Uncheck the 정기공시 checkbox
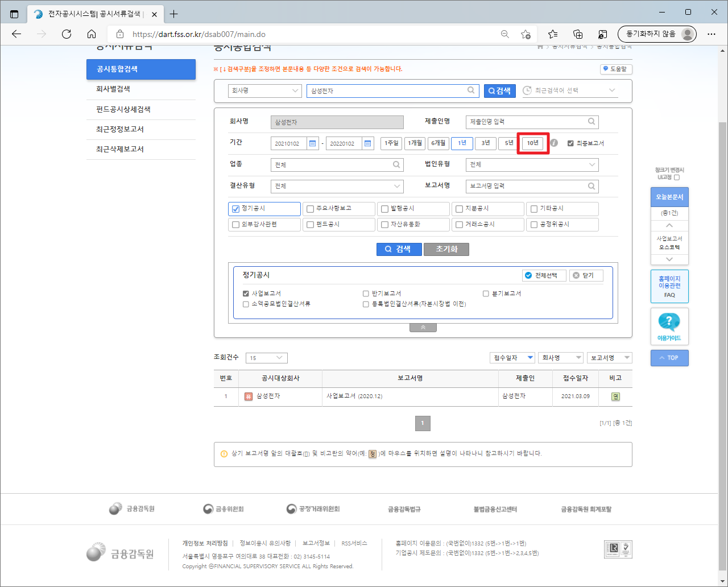The height and width of the screenshot is (587, 728). (x=235, y=209)
